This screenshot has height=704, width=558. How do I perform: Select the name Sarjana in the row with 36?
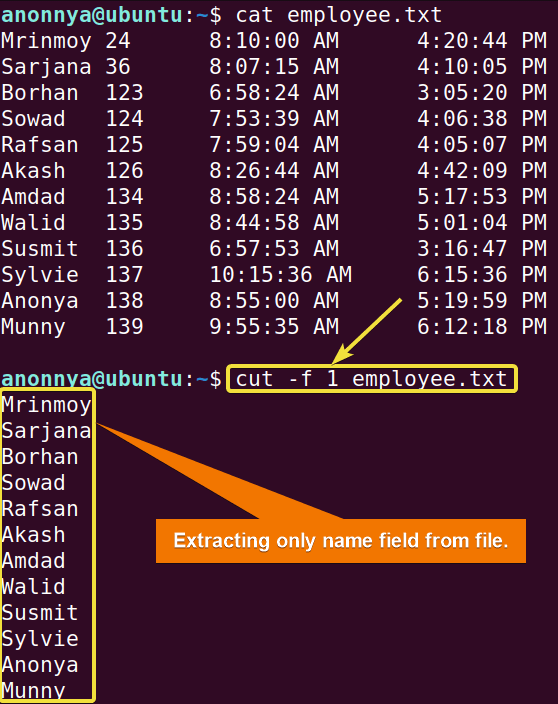[x=46, y=67]
